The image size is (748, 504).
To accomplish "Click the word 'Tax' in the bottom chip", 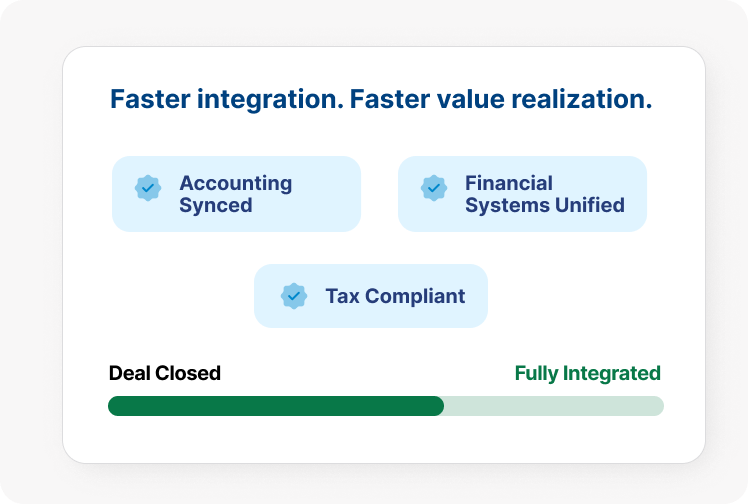I will pyautogui.click(x=342, y=296).
